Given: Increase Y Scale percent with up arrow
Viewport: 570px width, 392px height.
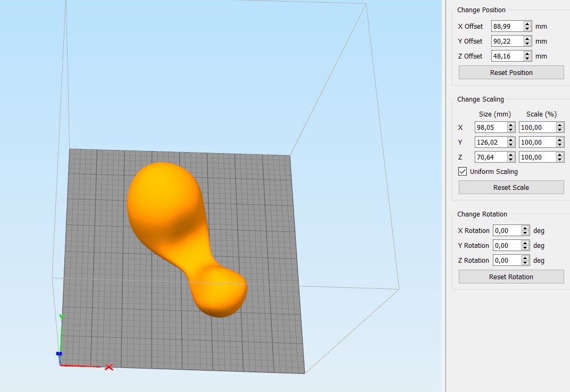Looking at the screenshot, I should pos(560,139).
